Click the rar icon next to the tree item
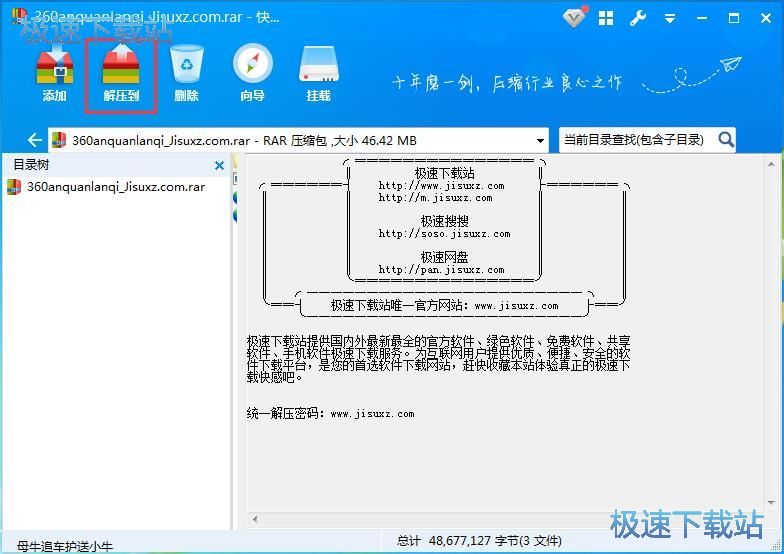Screen dimensions: 784x554 (14, 187)
